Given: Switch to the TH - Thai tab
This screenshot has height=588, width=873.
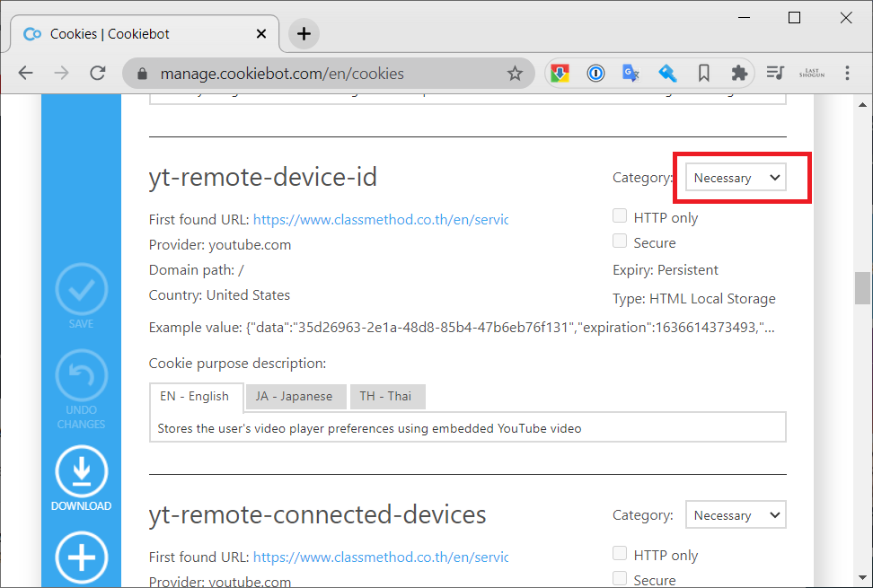Looking at the screenshot, I should [387, 396].
